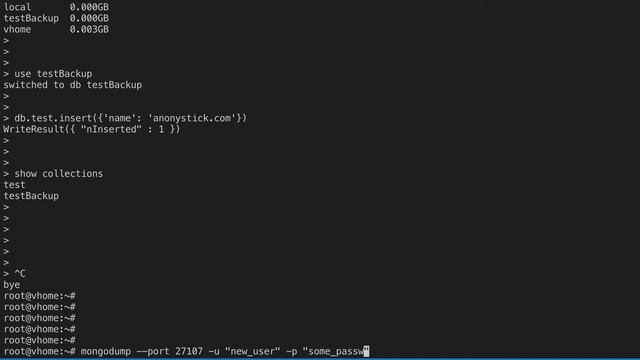Click the terminal cursor after some_passw
The width and height of the screenshot is (640, 360).
[x=366, y=351]
